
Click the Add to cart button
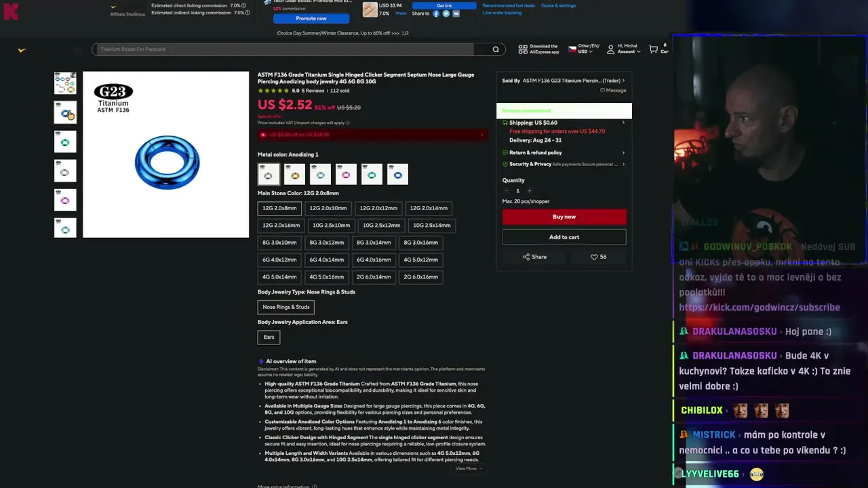click(x=564, y=237)
